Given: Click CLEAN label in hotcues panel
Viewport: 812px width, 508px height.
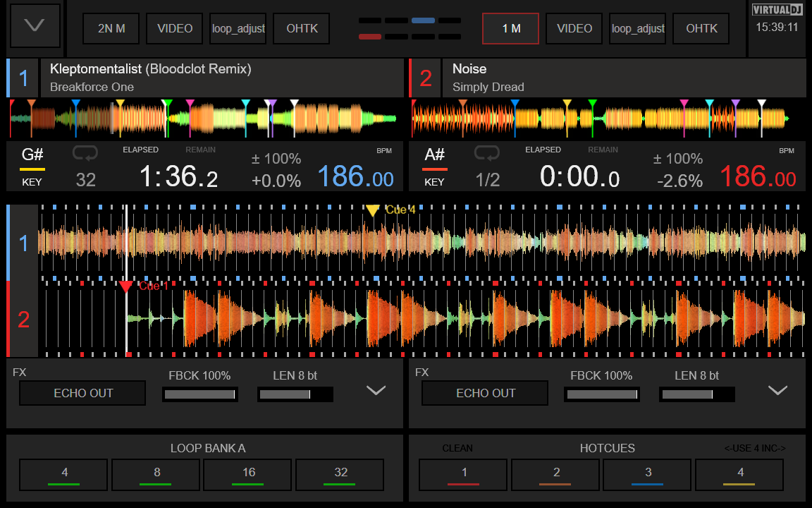Looking at the screenshot, I should coord(457,449).
